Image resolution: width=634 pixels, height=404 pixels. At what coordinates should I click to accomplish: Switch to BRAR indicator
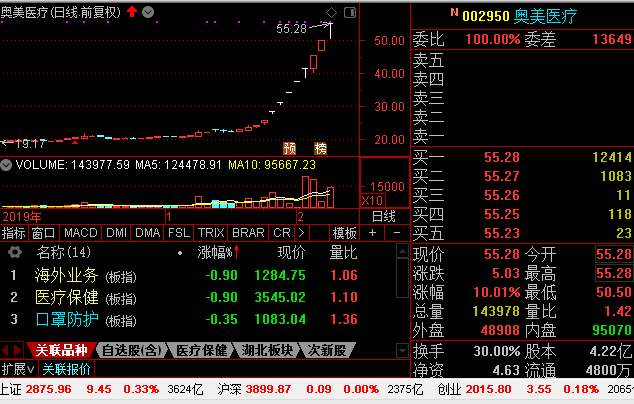coord(248,233)
